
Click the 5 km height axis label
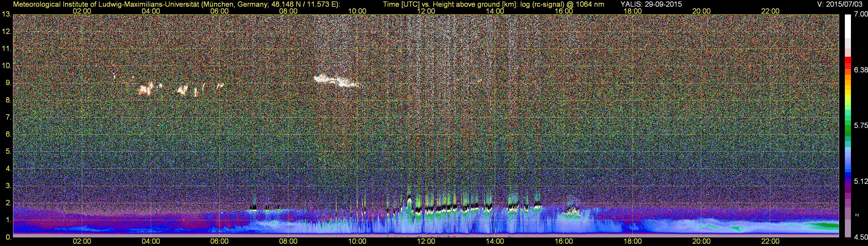pos(8,152)
